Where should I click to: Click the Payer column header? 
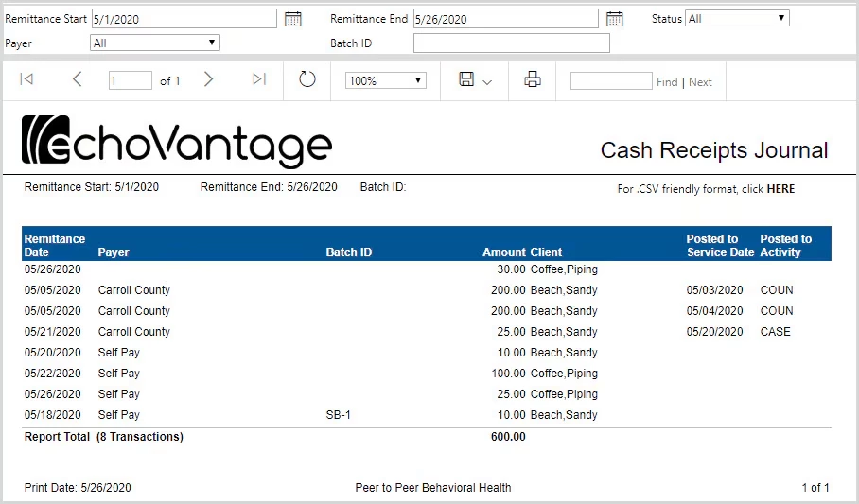pos(114,252)
